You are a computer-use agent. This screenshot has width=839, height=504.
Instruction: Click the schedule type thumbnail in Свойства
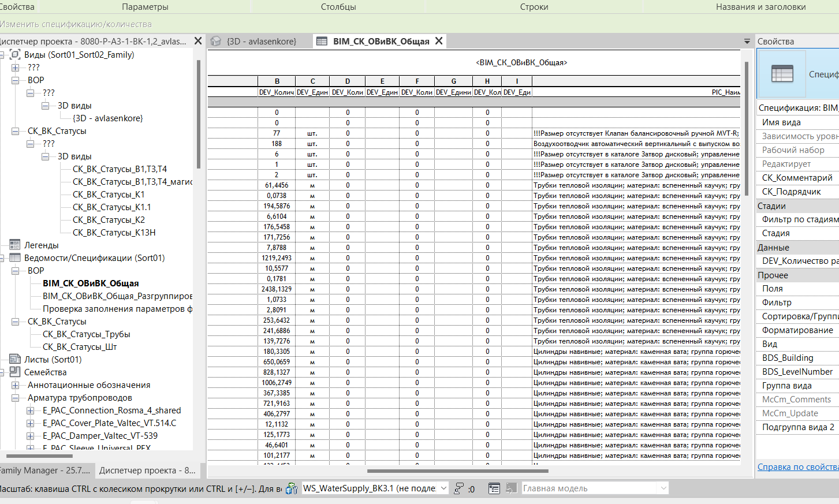(782, 74)
